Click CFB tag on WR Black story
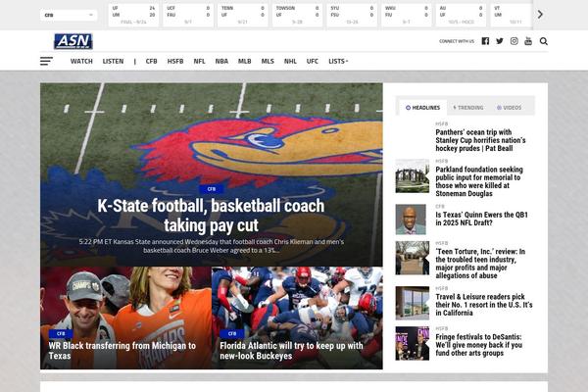This screenshot has height=392, width=588. pos(61,333)
